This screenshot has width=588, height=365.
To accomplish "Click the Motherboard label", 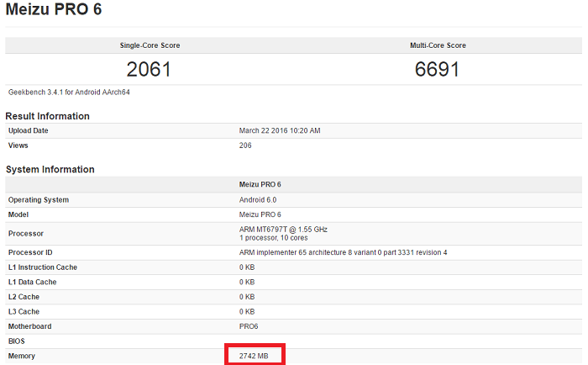I will pyautogui.click(x=29, y=326).
